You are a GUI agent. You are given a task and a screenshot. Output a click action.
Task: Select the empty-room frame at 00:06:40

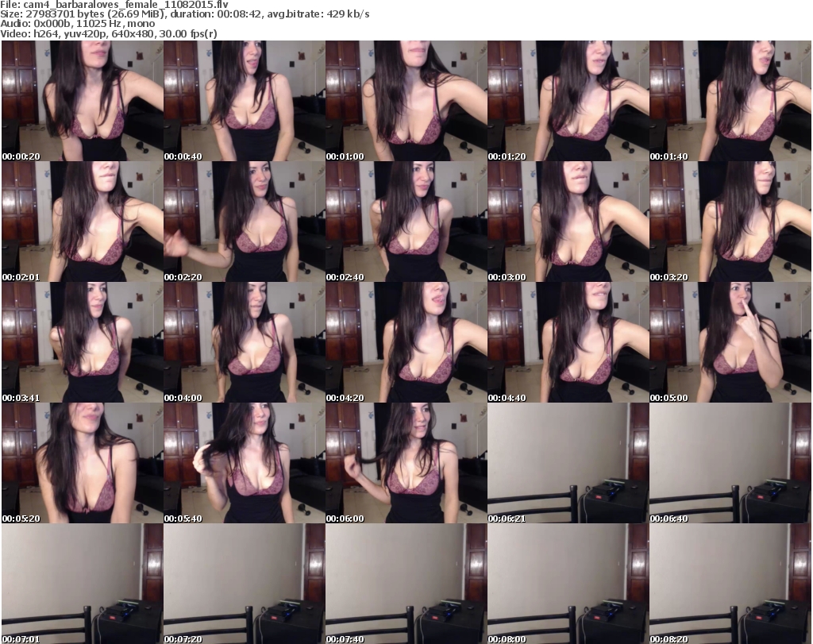coord(730,463)
